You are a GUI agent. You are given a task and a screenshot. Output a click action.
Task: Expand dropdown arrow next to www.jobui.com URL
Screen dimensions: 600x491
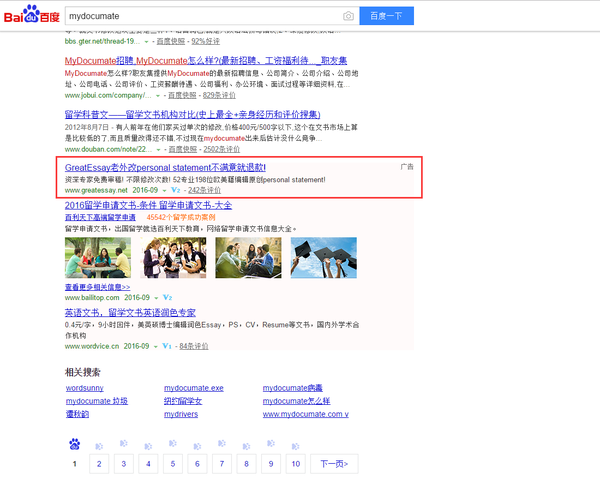(x=158, y=96)
